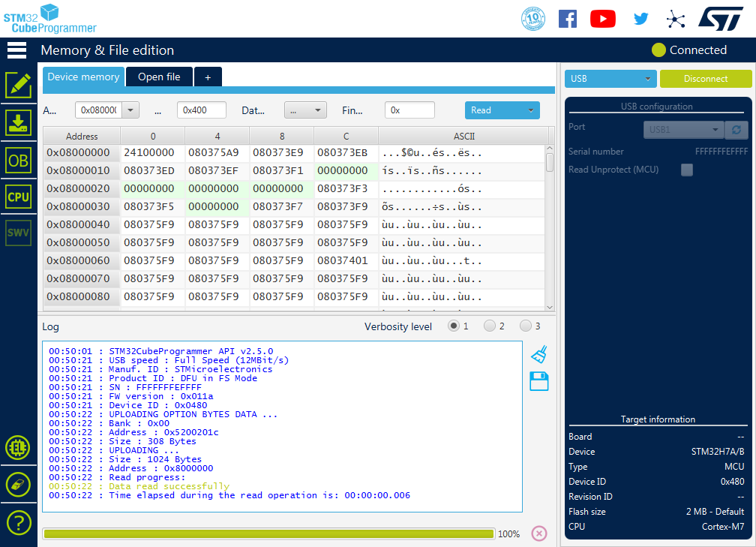
Task: Add a new tab with plus
Action: tap(208, 77)
